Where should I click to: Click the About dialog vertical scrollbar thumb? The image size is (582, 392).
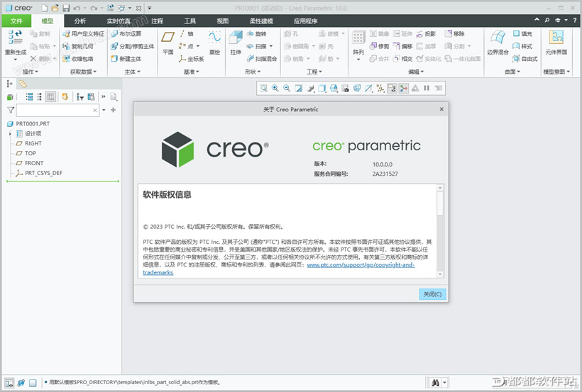(x=440, y=203)
